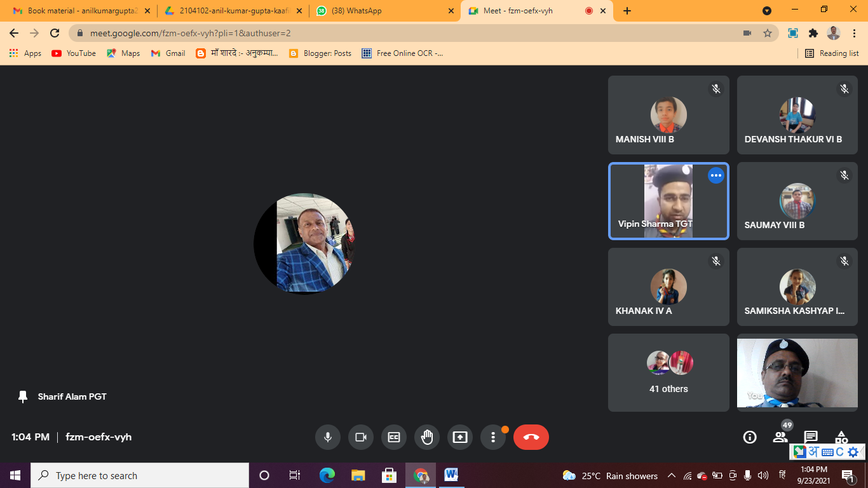The height and width of the screenshot is (488, 868).
Task: Click the address bar URL
Action: (191, 33)
